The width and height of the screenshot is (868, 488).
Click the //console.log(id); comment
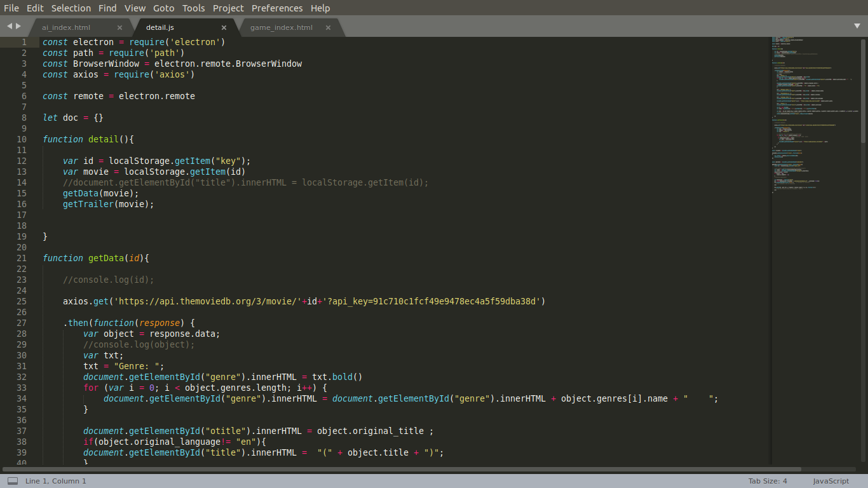coord(109,280)
